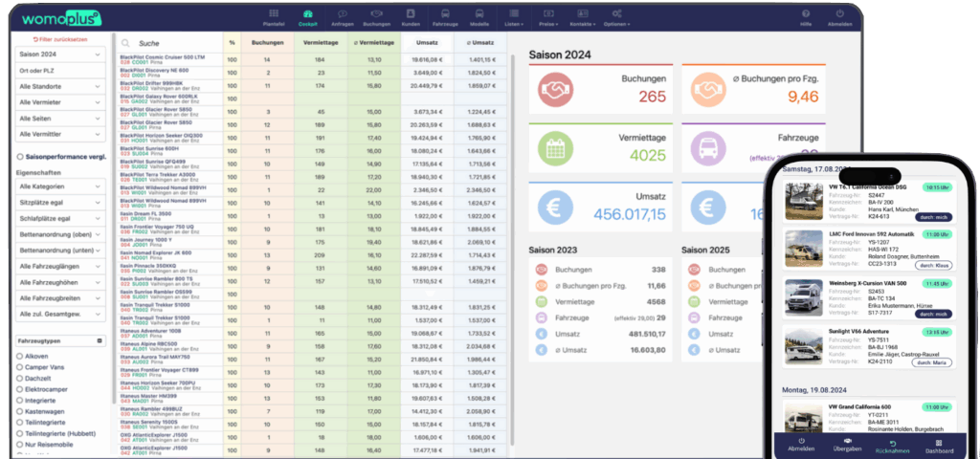Tap Übergaben in the phone bottom bar
Screen dimensions: 980x459
point(847,445)
